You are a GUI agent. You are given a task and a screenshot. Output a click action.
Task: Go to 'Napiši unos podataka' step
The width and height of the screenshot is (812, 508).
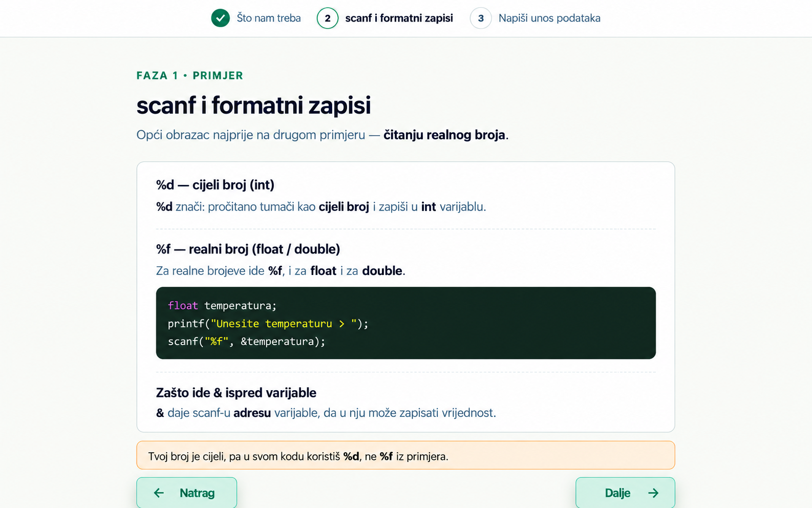pos(549,18)
